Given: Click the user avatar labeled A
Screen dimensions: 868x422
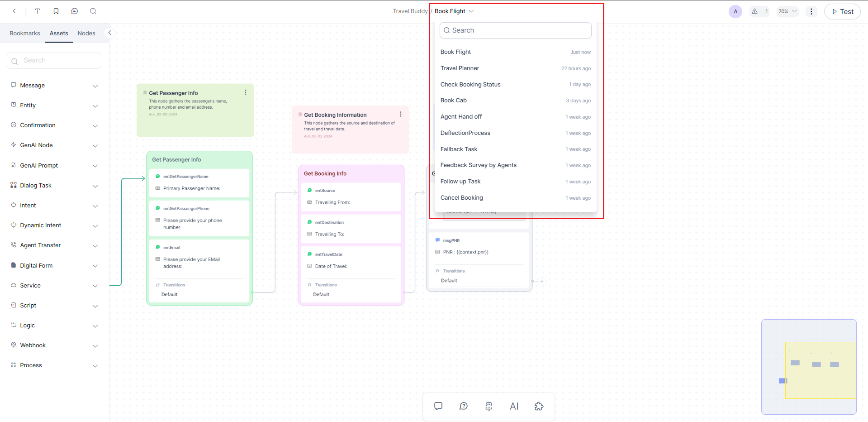Looking at the screenshot, I should click(x=735, y=11).
